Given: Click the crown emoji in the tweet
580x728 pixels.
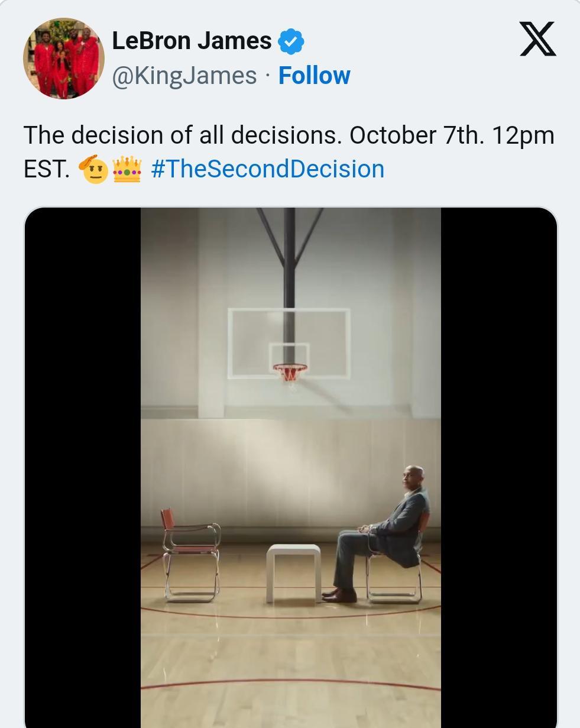Looking at the screenshot, I should 127,169.
